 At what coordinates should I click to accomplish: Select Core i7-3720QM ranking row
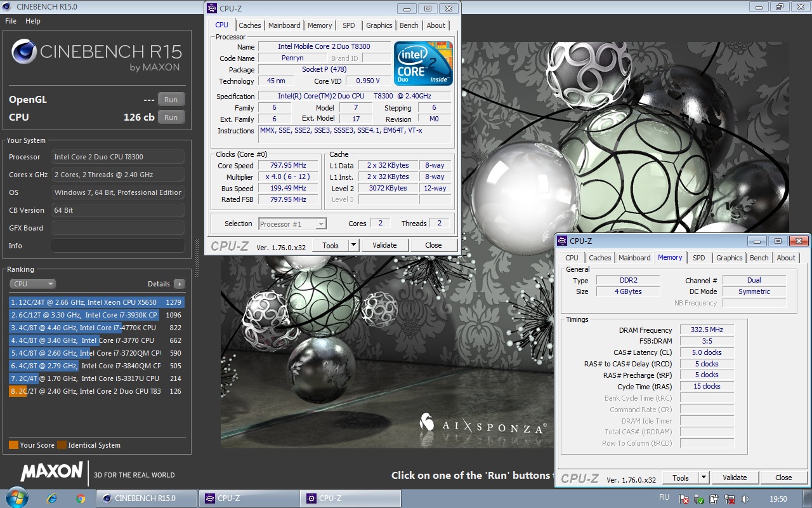(x=96, y=353)
